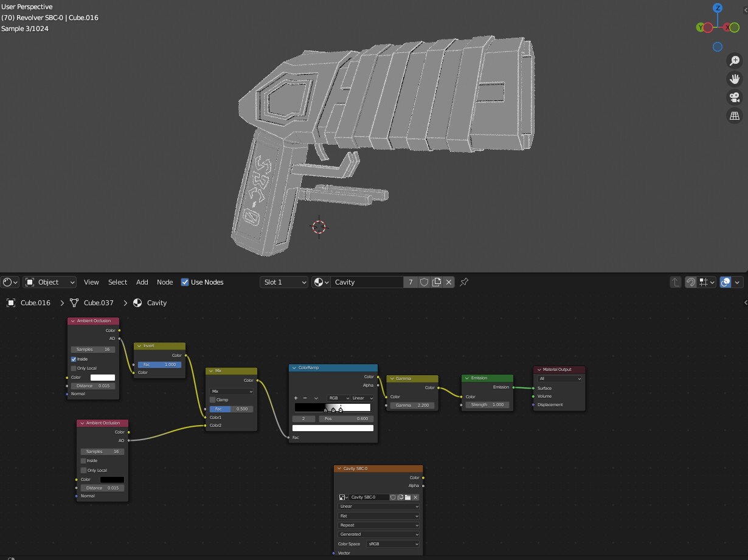The image size is (748, 560).
Task: Click the material user count 7 button
Action: coord(410,282)
